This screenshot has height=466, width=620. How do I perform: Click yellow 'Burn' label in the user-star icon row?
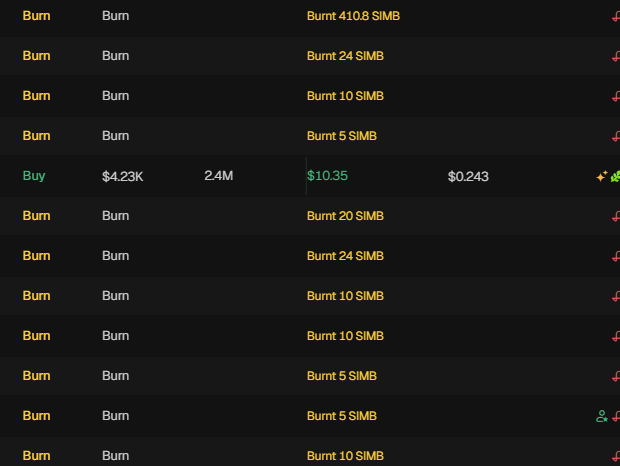(x=36, y=416)
